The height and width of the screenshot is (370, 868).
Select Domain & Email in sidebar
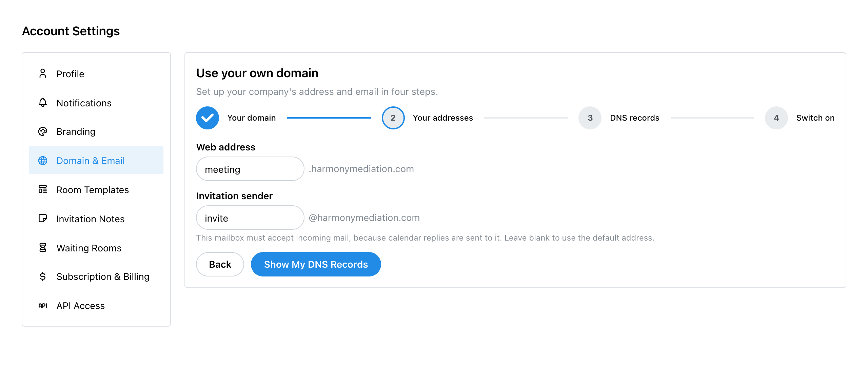96,160
